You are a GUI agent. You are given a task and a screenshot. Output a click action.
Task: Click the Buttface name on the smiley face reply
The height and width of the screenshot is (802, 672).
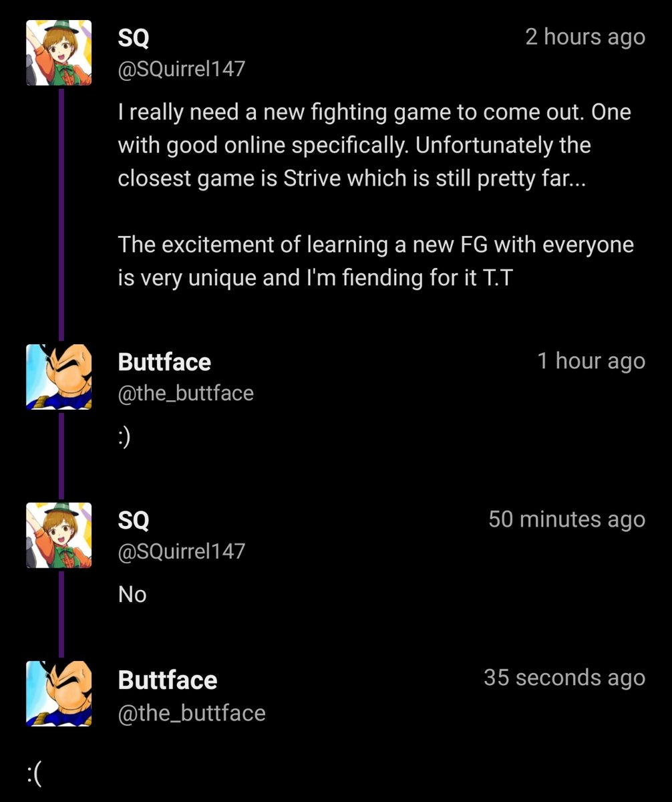tap(164, 362)
